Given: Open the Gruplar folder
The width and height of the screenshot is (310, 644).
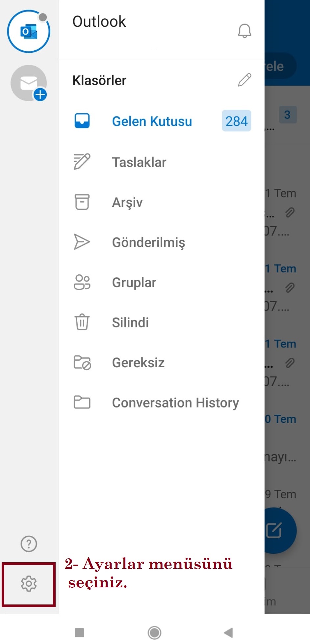Looking at the screenshot, I should 162,282.
